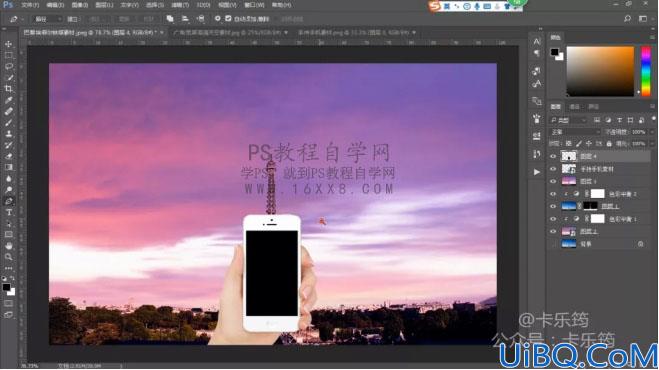
Task: Select the Clone Stamp tool
Action: (8, 134)
